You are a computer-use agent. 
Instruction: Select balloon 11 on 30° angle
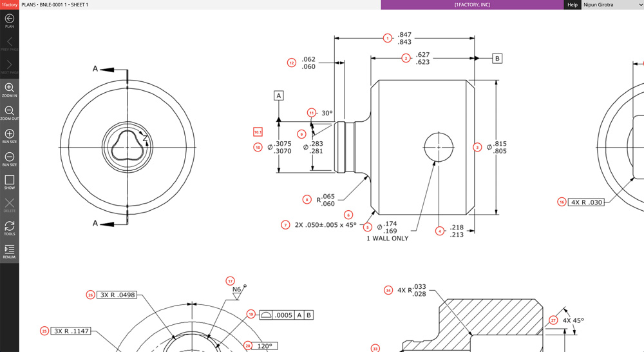pos(312,113)
